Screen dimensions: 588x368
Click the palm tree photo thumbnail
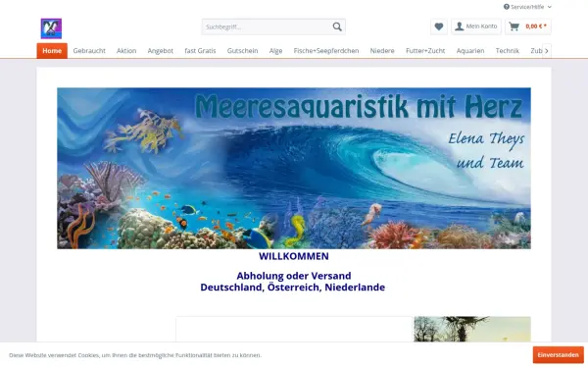click(x=472, y=330)
